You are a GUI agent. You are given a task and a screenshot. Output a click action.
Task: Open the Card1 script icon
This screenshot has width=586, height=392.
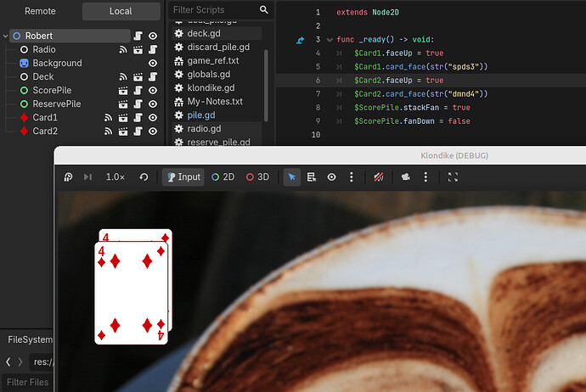(138, 118)
